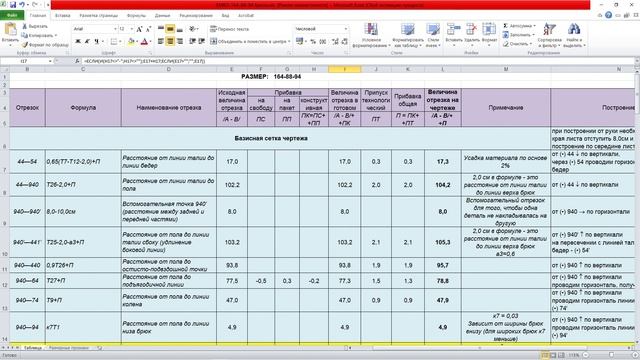Open the fill color dropdown arrow
This screenshot has width=640, height=360.
[136, 42]
